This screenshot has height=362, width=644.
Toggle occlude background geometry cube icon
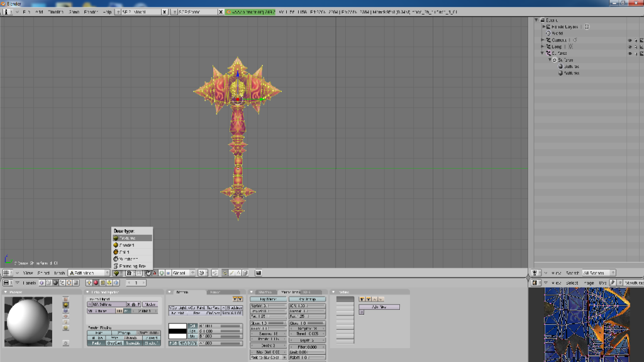pyautogui.click(x=245, y=273)
